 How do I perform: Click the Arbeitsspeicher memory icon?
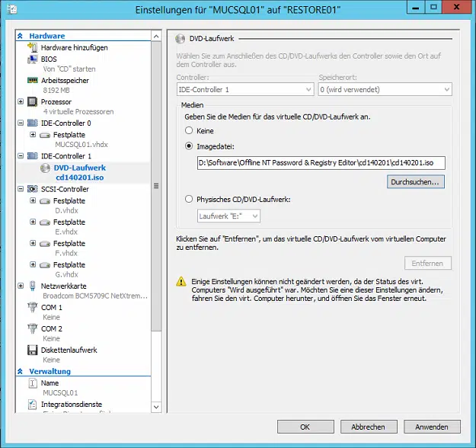coord(33,80)
